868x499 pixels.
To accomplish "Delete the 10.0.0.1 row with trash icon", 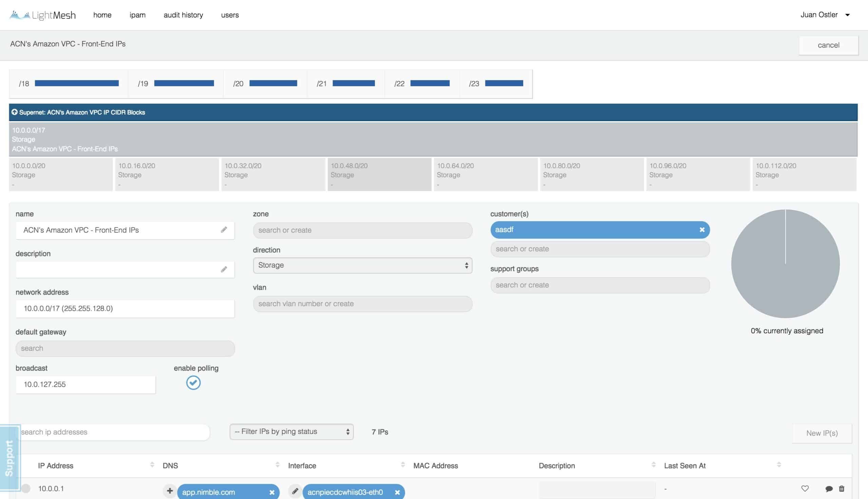I will pos(842,489).
